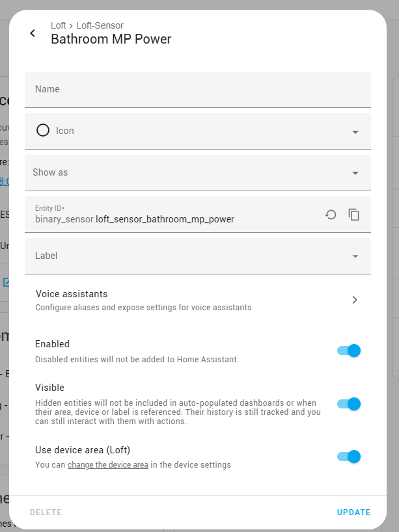The image size is (399, 532).
Task: Click the UPDATE button
Action: (353, 512)
